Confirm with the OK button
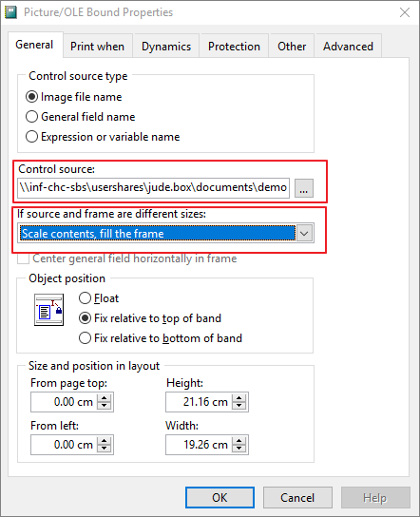420x517 pixels. [220, 497]
